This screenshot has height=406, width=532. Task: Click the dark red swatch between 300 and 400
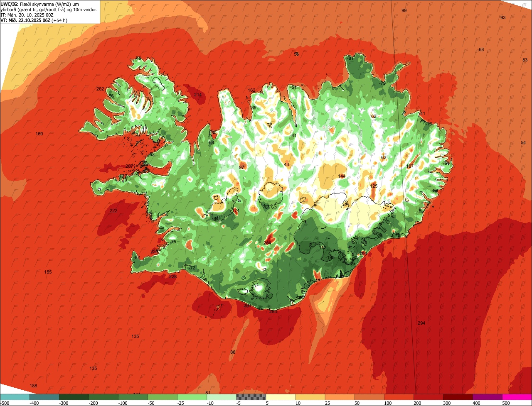coord(458,397)
